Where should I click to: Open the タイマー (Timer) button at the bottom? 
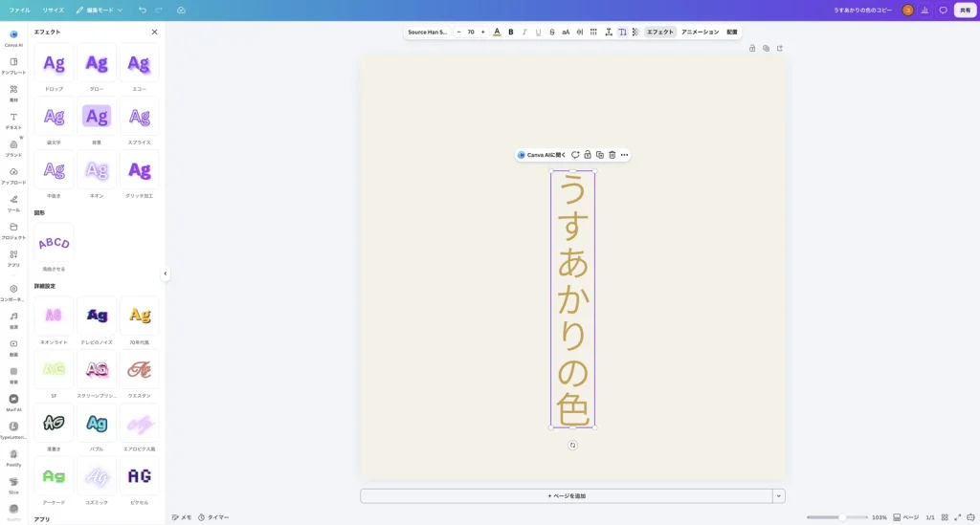point(213,517)
